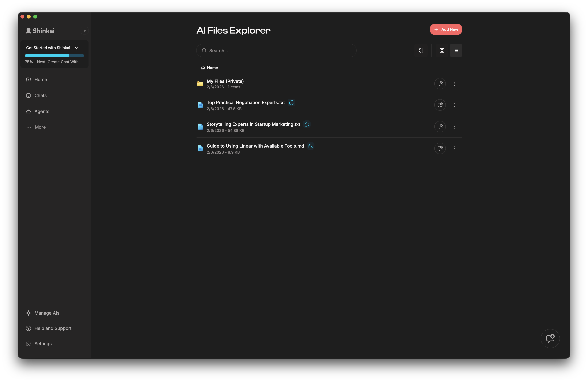Viewport: 588px width, 382px height.
Task: Open the Chats section
Action: pos(40,95)
